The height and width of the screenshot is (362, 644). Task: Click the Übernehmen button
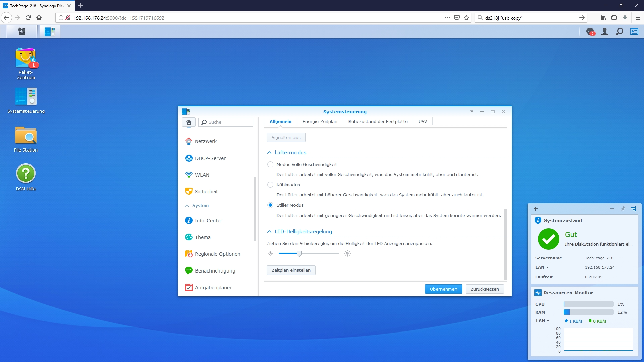click(443, 289)
